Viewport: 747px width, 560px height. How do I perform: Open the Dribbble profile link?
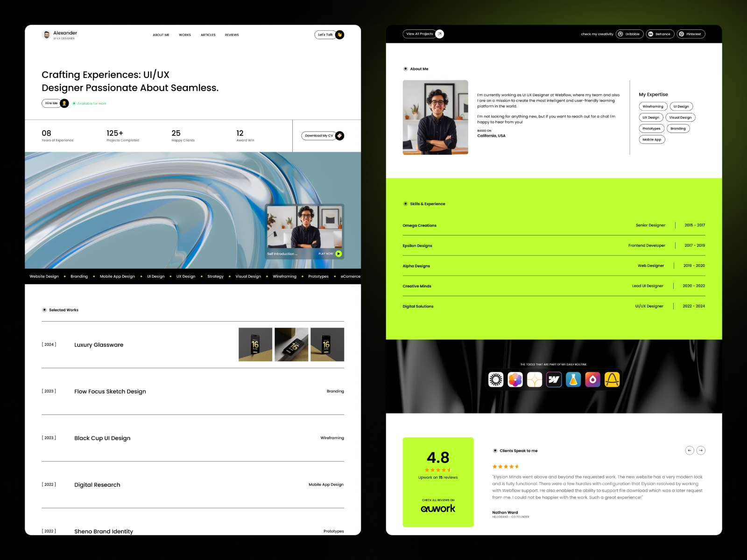tap(629, 34)
